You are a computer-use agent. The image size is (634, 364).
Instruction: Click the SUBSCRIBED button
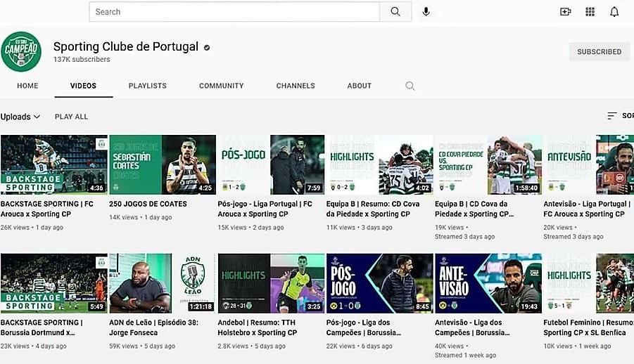click(600, 52)
